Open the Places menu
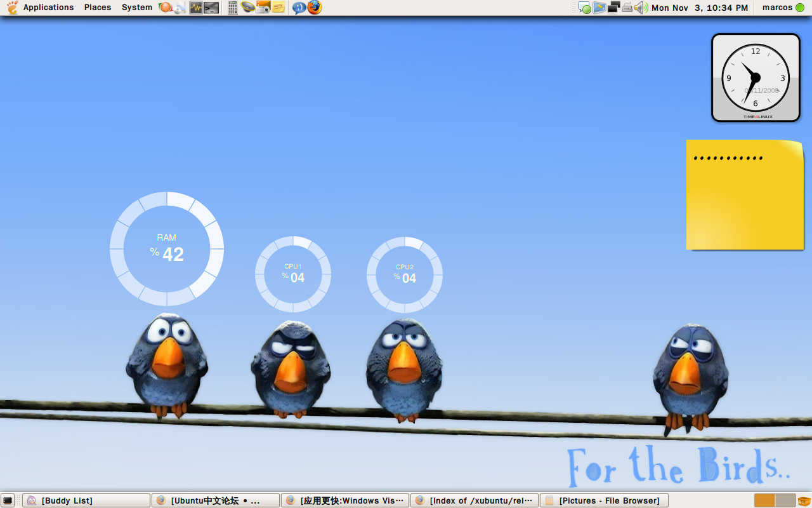Screen dimensions: 812x508 point(98,8)
